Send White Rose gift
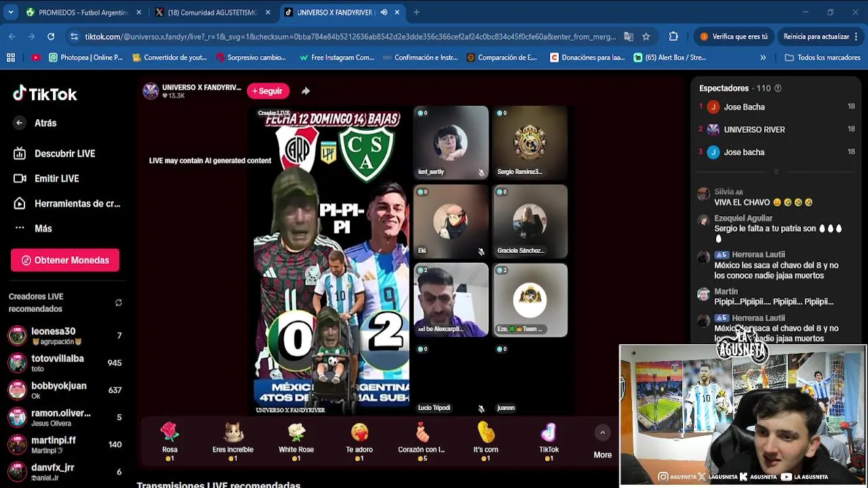Viewport: 868px width, 488px height. [x=296, y=441]
